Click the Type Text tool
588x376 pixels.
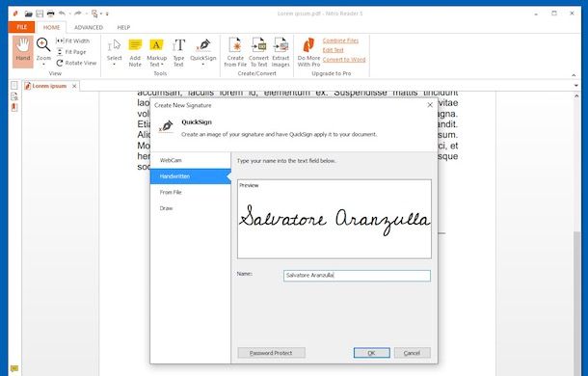[x=178, y=52]
